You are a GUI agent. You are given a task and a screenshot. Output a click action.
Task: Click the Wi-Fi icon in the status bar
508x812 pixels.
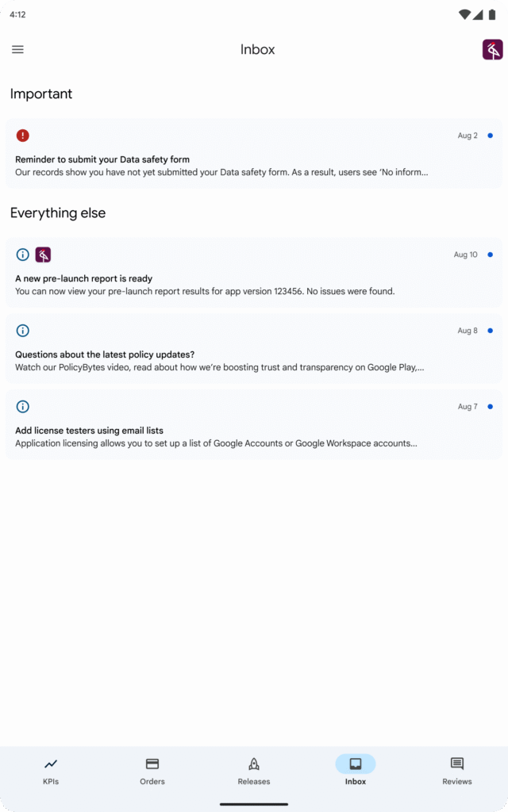tap(464, 13)
